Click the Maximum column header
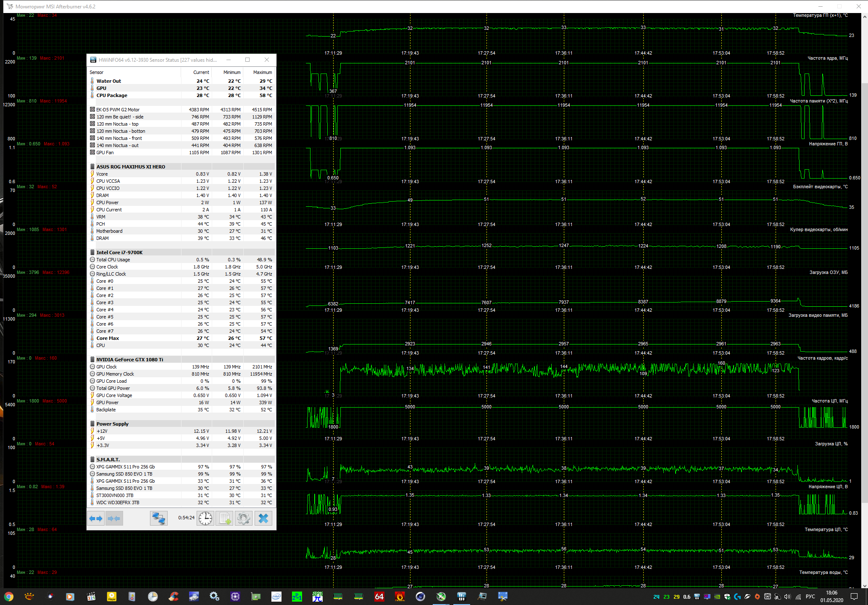This screenshot has height=605, width=868. tap(262, 72)
